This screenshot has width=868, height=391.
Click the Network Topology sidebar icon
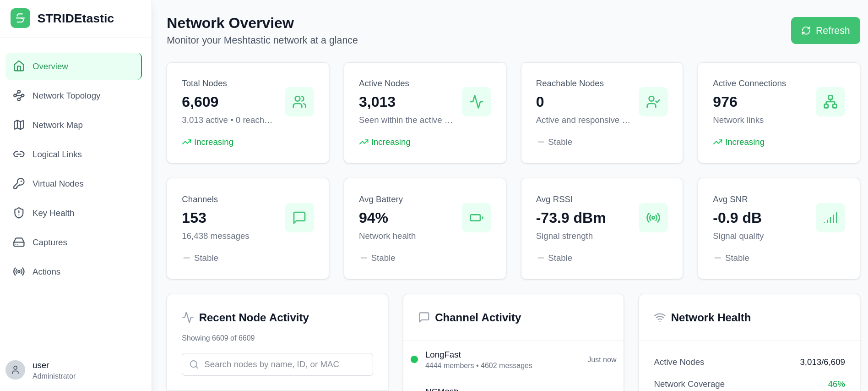(x=19, y=95)
